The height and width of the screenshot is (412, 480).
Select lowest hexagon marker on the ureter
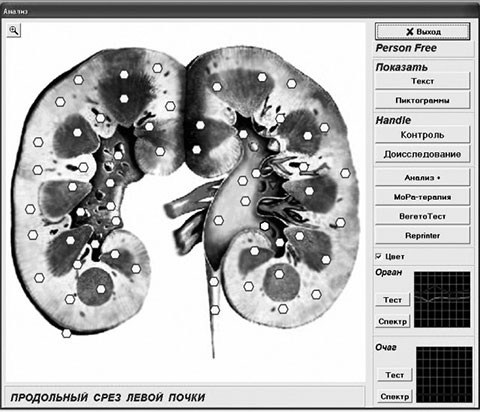click(215, 310)
